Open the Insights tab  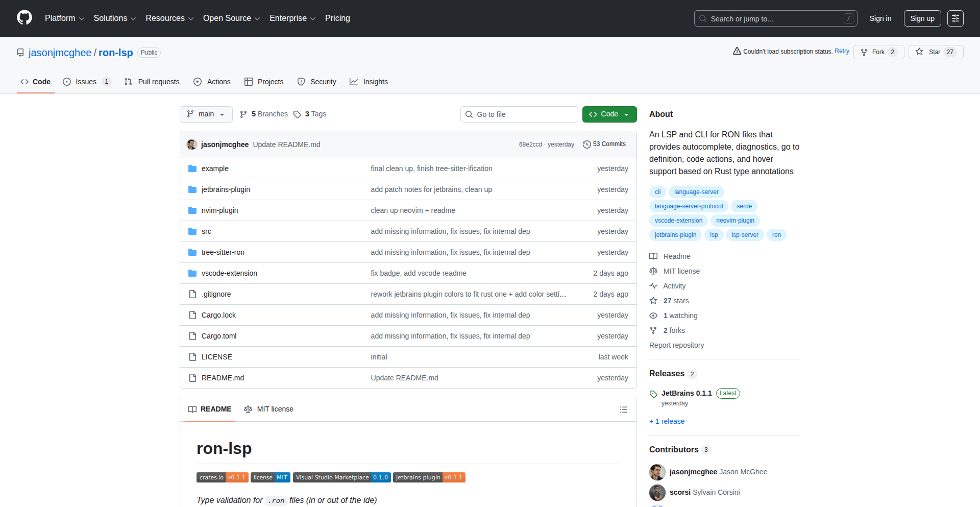[369, 82]
